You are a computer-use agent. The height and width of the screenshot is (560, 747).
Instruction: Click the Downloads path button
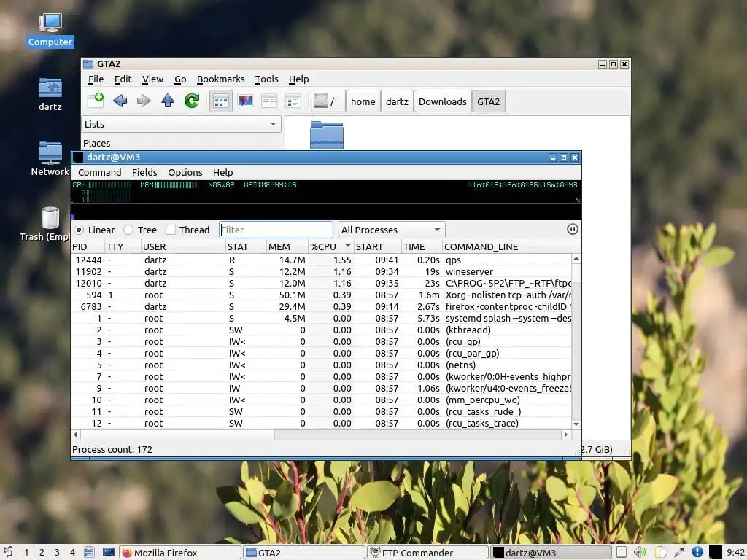443,101
